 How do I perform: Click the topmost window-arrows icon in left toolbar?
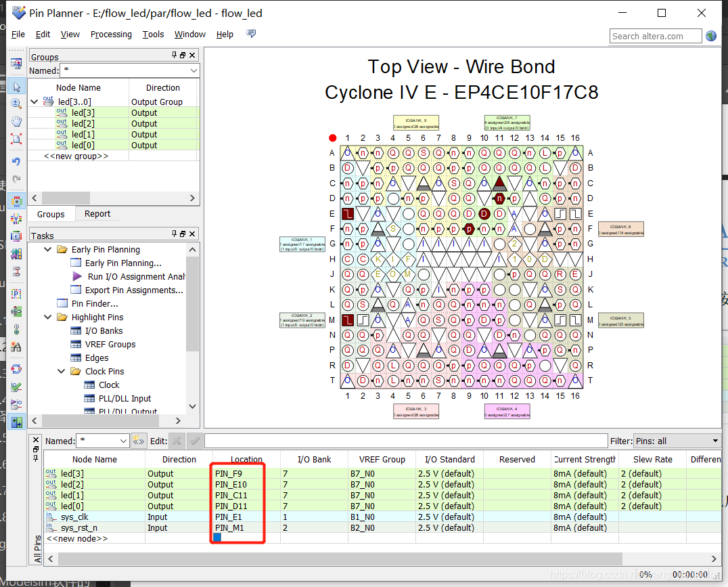pyautogui.click(x=16, y=64)
